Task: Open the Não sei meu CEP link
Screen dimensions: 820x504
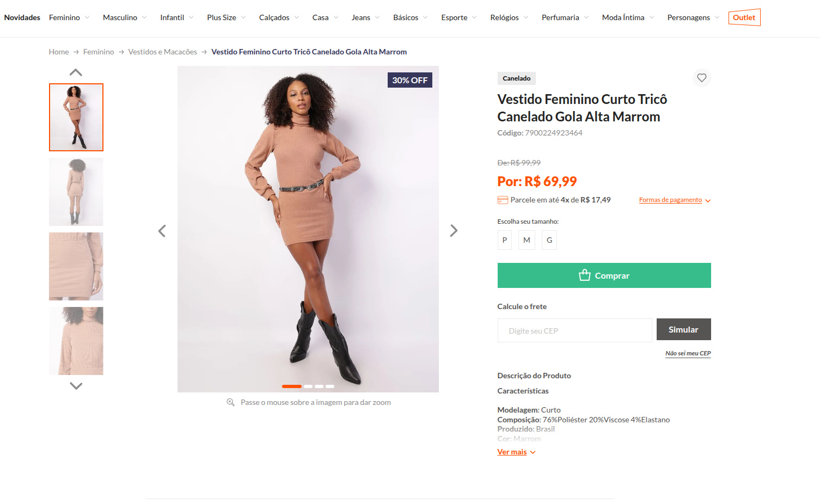Action: point(688,353)
